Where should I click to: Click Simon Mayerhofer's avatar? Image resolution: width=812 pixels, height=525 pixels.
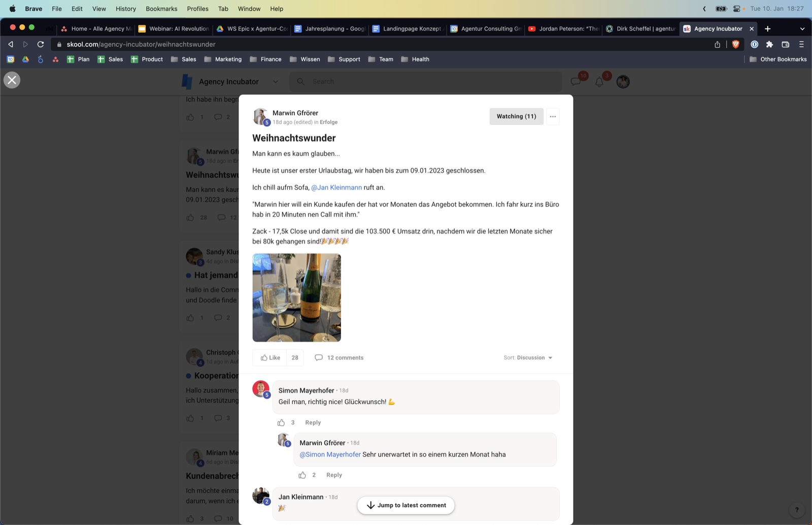point(261,389)
